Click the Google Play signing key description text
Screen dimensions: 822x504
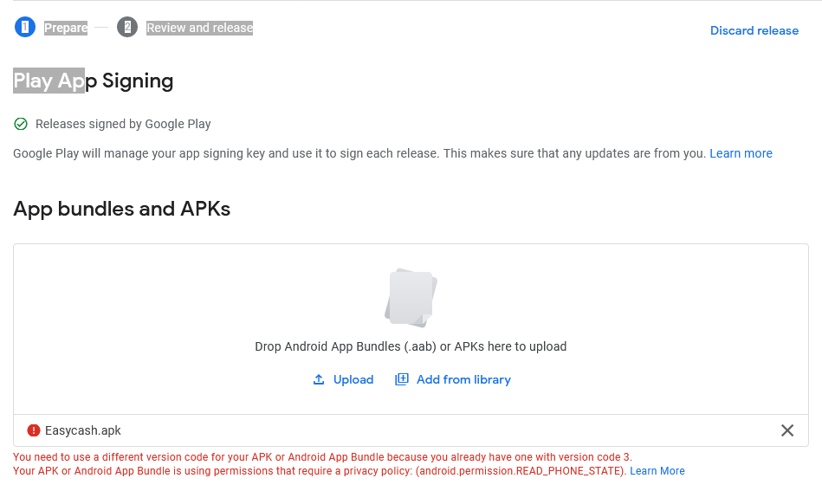pos(359,153)
